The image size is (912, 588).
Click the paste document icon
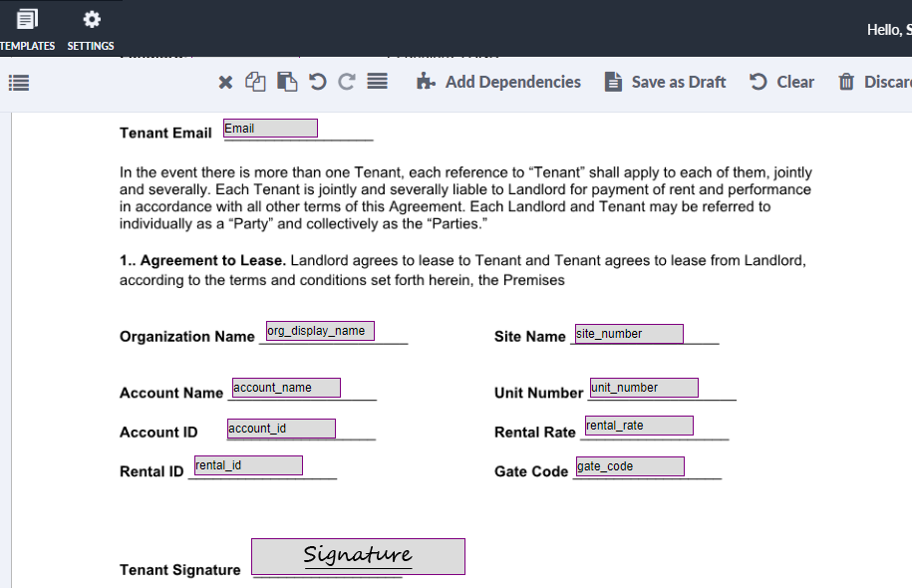(287, 82)
